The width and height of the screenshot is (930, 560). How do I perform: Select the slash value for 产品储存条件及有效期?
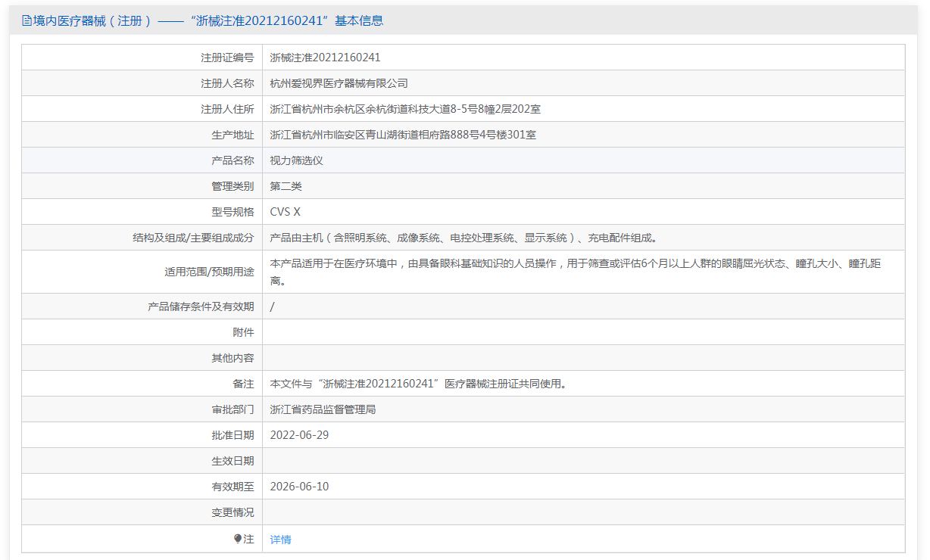click(x=272, y=306)
